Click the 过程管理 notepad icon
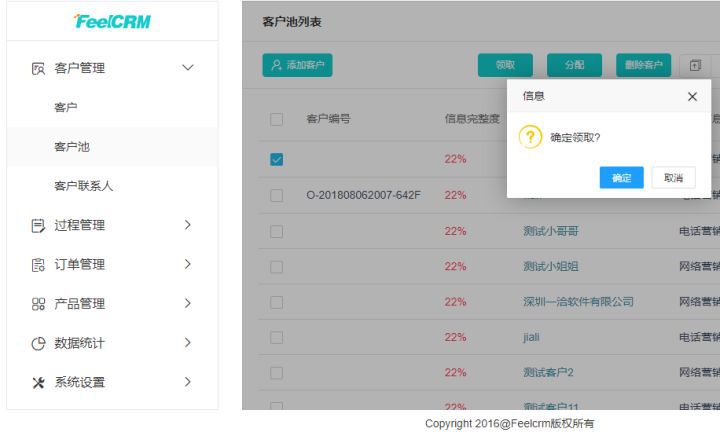The width and height of the screenshot is (720, 432). [38, 225]
